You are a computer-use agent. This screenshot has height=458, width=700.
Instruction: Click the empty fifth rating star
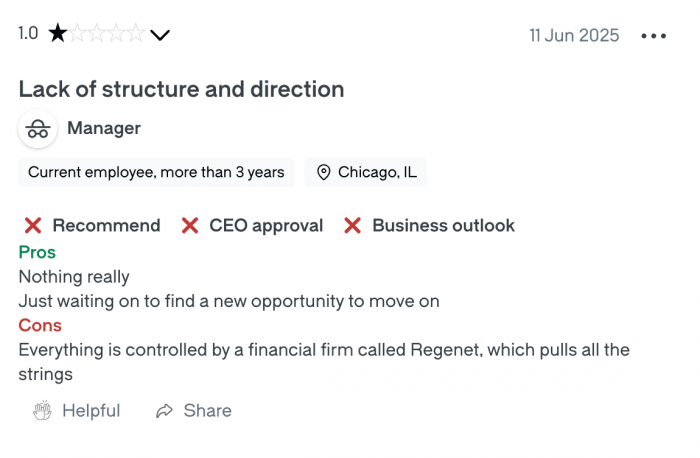(x=137, y=34)
